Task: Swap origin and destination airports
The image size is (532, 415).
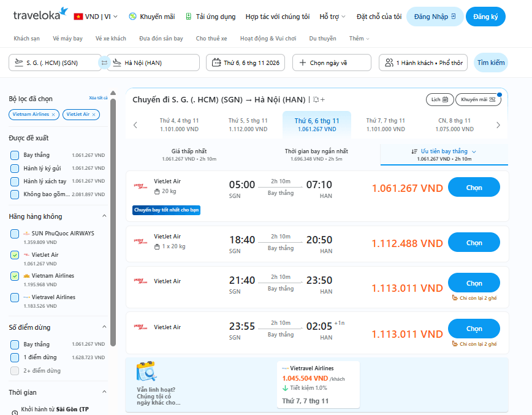Action: pos(104,63)
